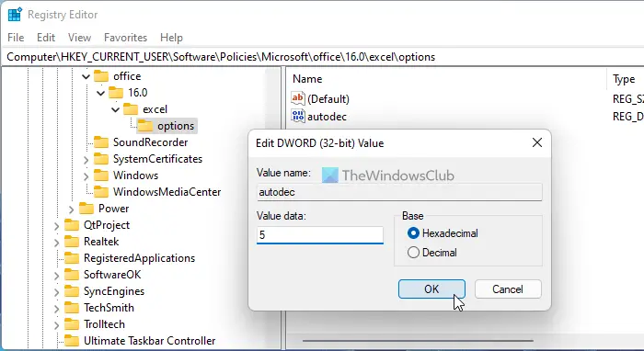This screenshot has width=644, height=351.
Task: Expand the TechSmith key
Action: point(56,309)
